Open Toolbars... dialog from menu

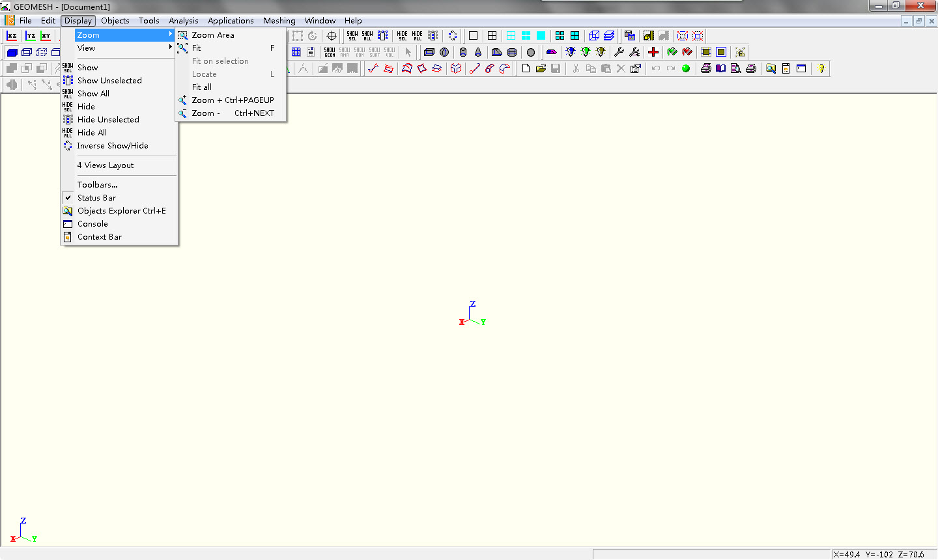coord(119,185)
